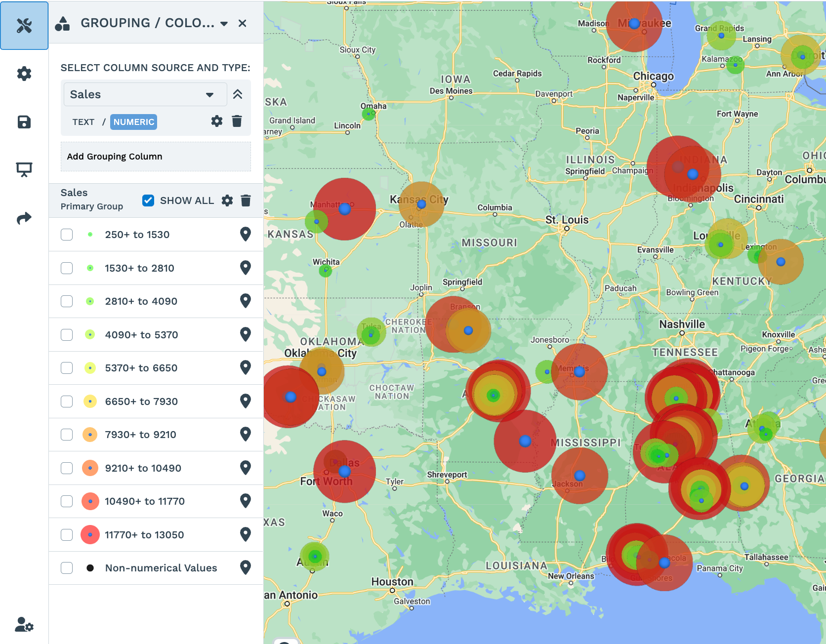The height and width of the screenshot is (644, 826).
Task: Open Sales Primary Group settings gear
Action: [x=227, y=201]
